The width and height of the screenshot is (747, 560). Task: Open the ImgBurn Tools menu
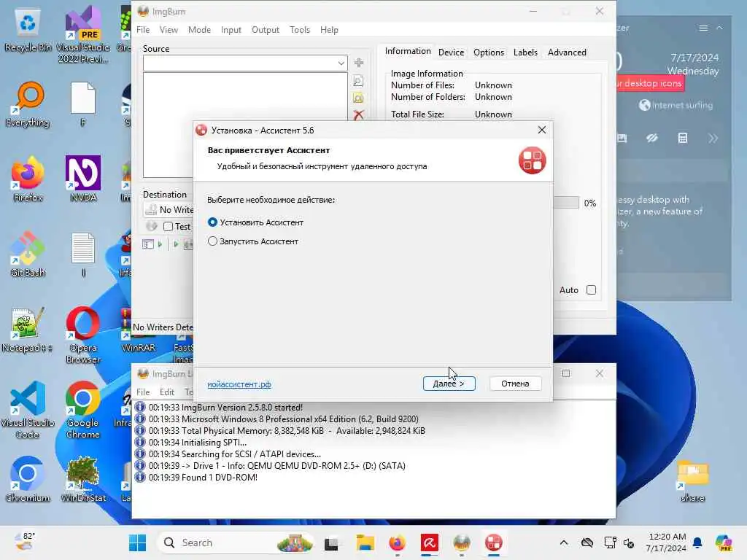click(x=300, y=29)
